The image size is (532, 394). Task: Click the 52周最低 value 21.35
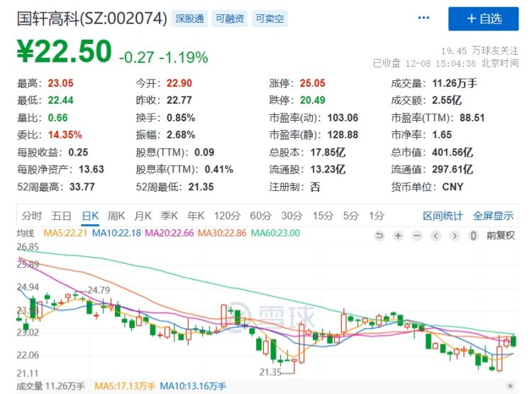coord(201,187)
